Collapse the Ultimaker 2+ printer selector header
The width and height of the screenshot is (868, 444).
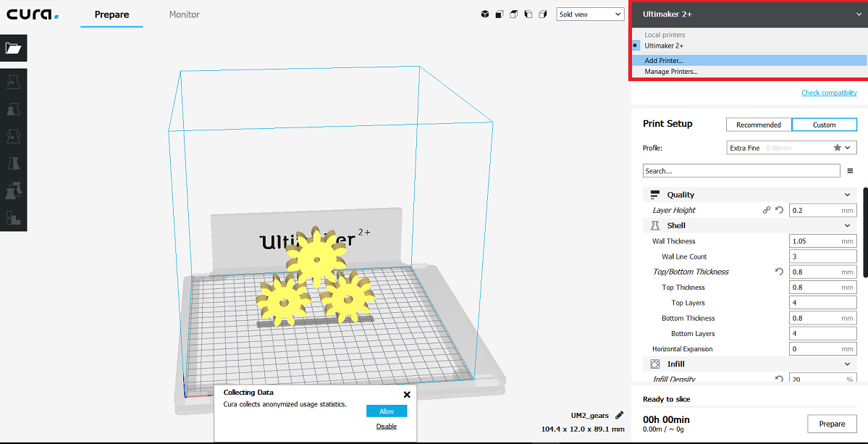tap(748, 14)
